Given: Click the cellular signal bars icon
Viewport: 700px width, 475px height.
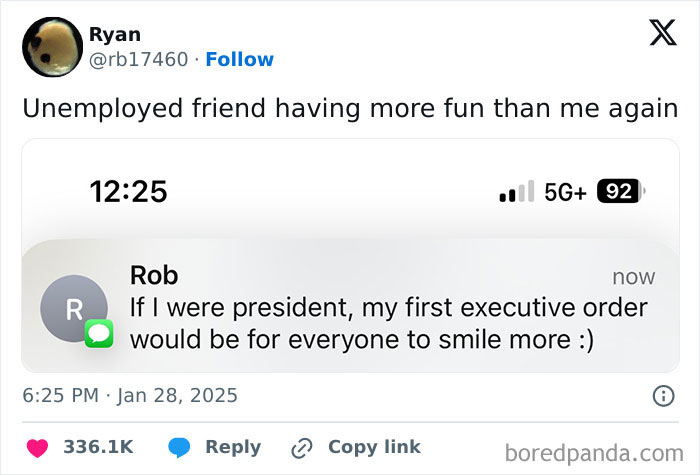Looking at the screenshot, I should (517, 192).
